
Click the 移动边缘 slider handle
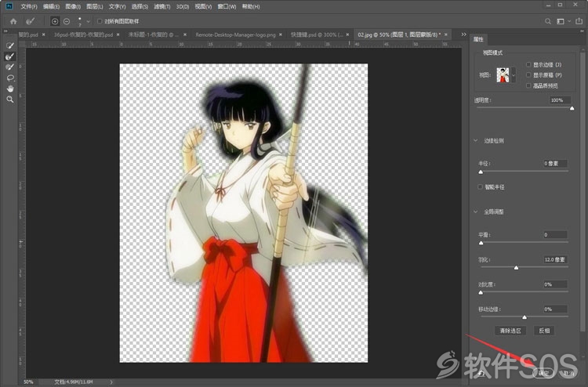click(524, 317)
